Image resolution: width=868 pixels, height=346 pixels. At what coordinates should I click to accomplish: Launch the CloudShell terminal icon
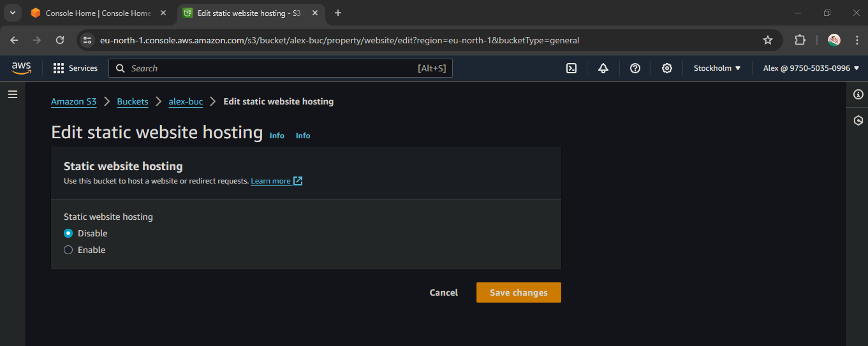571,68
